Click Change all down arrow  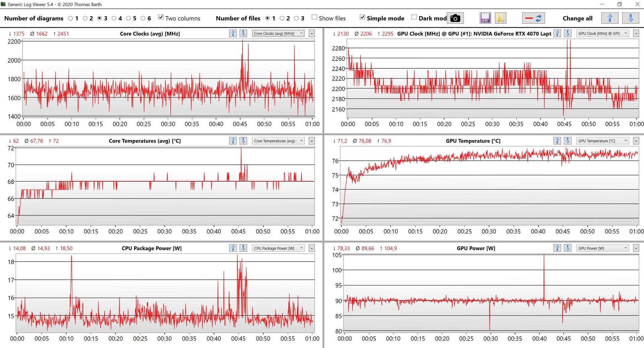coord(630,18)
